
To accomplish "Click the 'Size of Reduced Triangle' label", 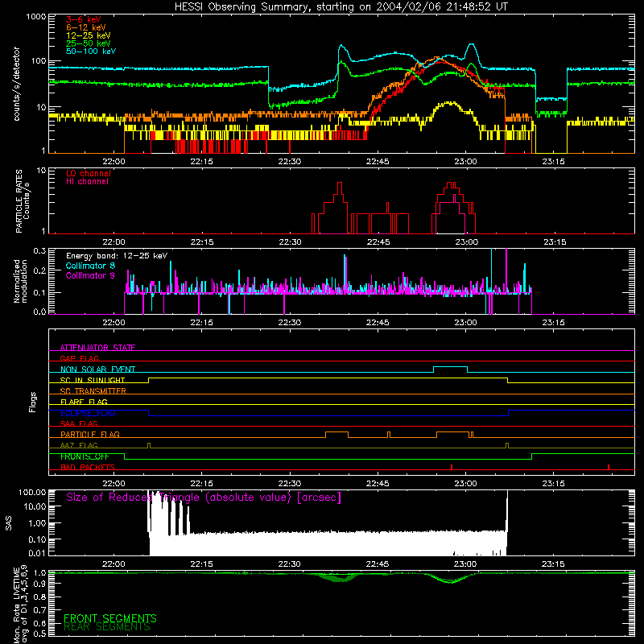I will (204, 497).
